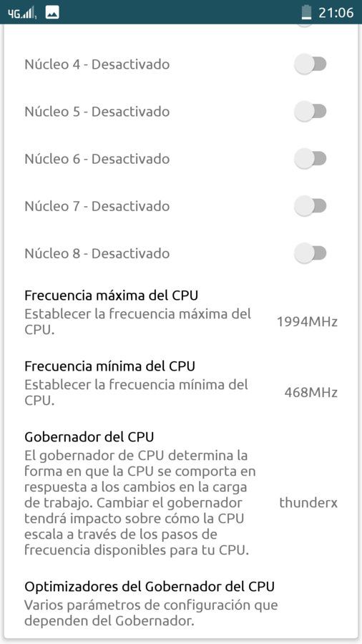Open Frecuencia mínima del CPU setting
The image size is (362, 644).
[x=181, y=384]
